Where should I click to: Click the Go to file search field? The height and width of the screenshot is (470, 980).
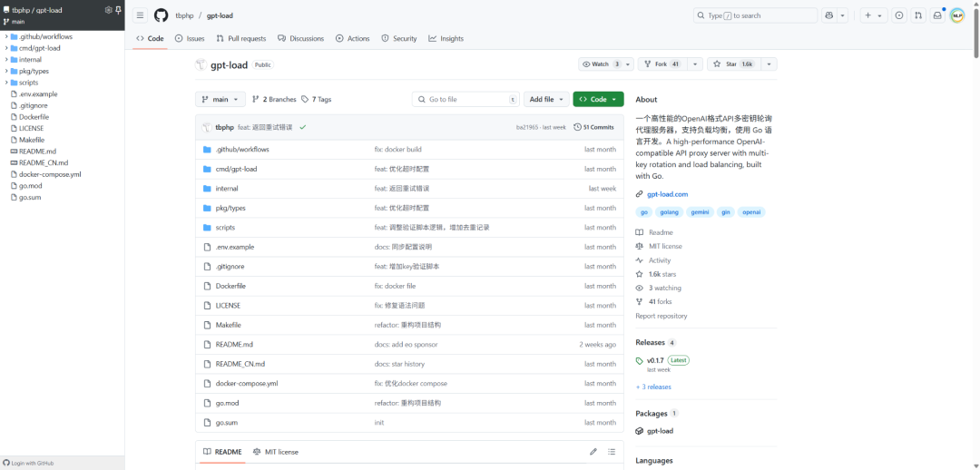(x=465, y=100)
